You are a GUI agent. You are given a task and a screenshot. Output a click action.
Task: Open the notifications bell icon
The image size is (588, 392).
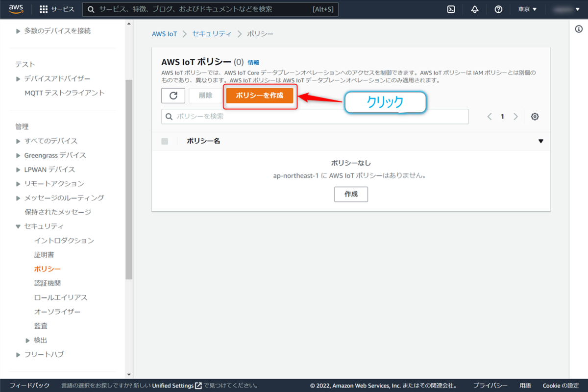click(x=475, y=9)
